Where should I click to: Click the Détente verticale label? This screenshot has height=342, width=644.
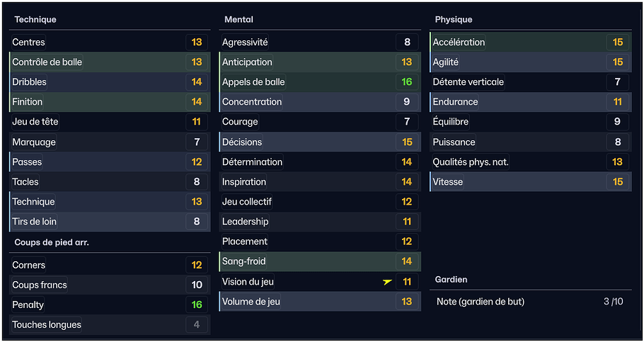[x=468, y=82]
